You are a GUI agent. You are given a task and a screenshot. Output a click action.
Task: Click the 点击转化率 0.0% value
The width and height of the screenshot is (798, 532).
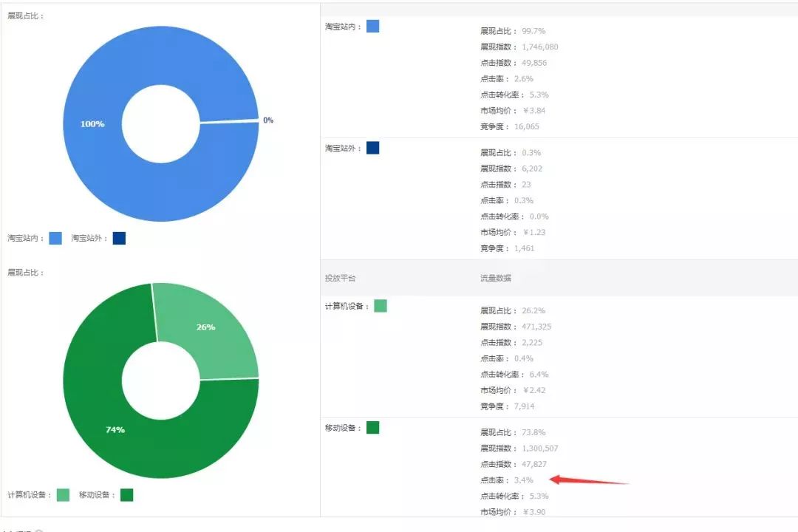(539, 216)
